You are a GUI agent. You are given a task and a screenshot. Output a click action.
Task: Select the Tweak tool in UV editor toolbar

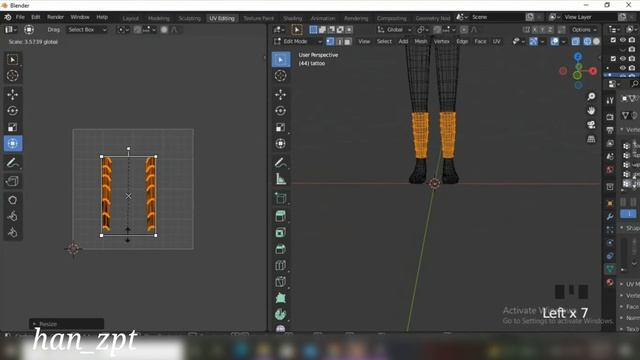click(x=13, y=60)
